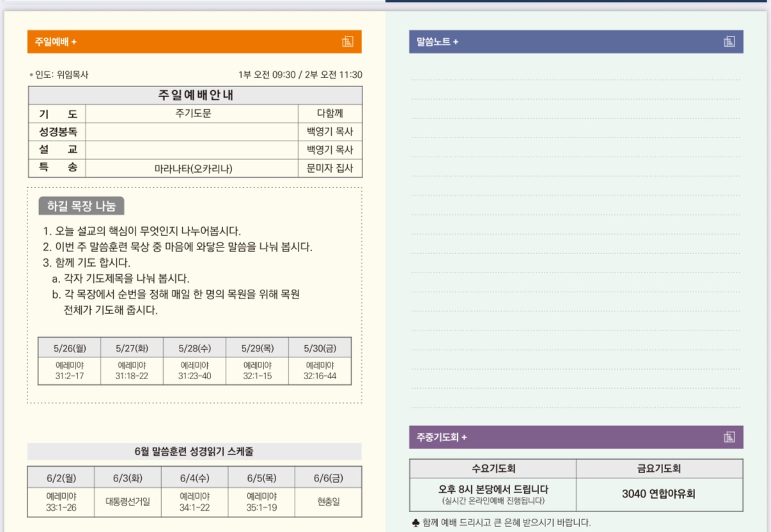Click the 3040 연합야유회 entry
This screenshot has width=771, height=532.
[x=658, y=494]
